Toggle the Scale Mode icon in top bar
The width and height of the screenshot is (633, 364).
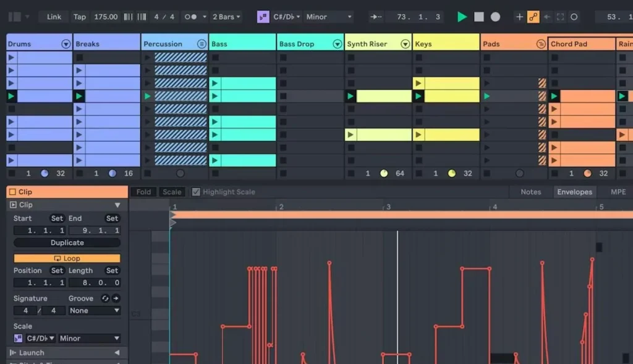(263, 17)
